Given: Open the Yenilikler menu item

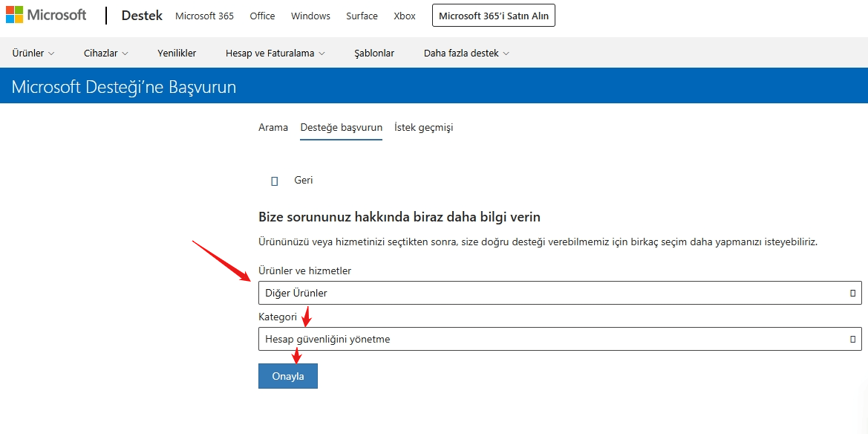Looking at the screenshot, I should pos(177,54).
